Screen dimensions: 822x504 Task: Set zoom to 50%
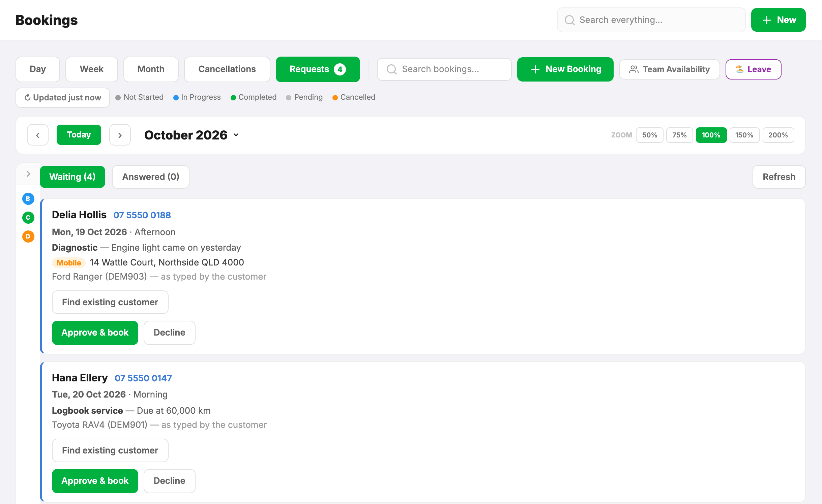[649, 135]
